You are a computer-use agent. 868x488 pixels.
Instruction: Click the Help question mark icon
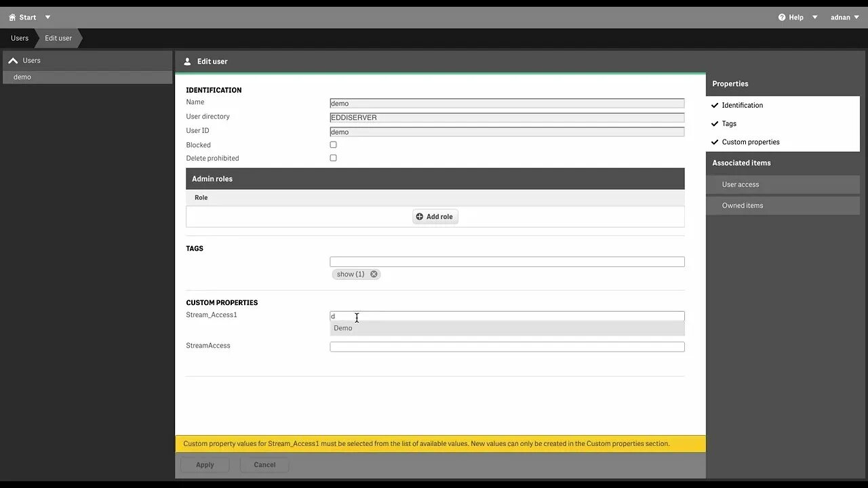[x=782, y=18]
